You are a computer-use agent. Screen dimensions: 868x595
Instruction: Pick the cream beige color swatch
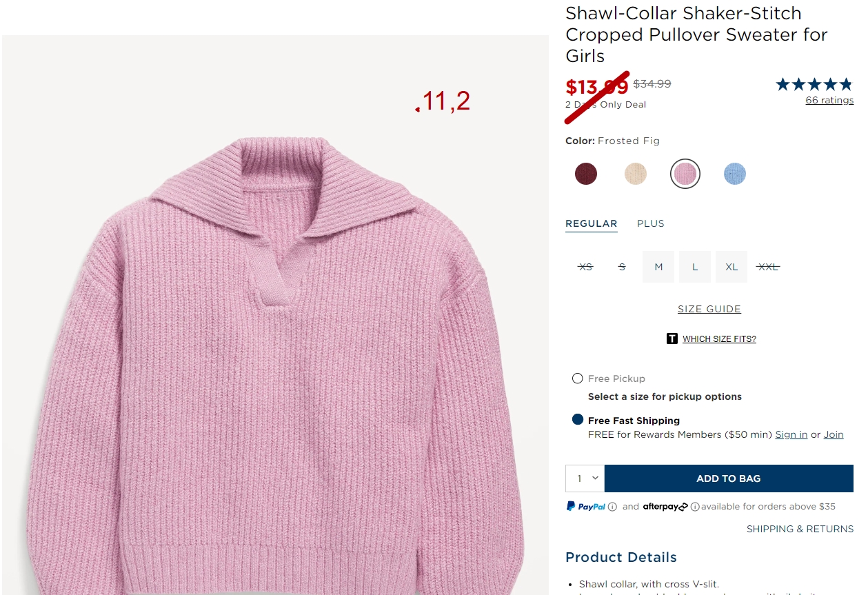point(636,174)
